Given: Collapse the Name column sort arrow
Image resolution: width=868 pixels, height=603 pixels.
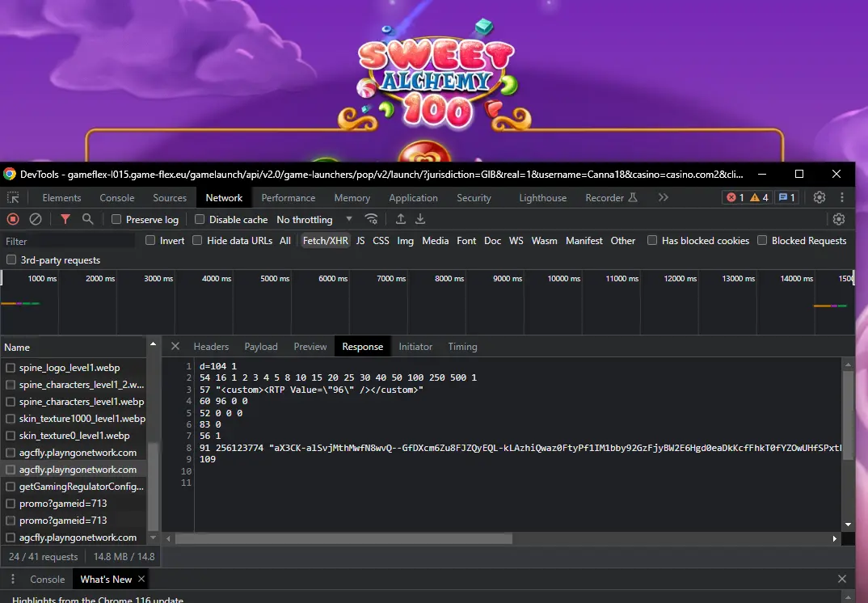Looking at the screenshot, I should [153, 344].
